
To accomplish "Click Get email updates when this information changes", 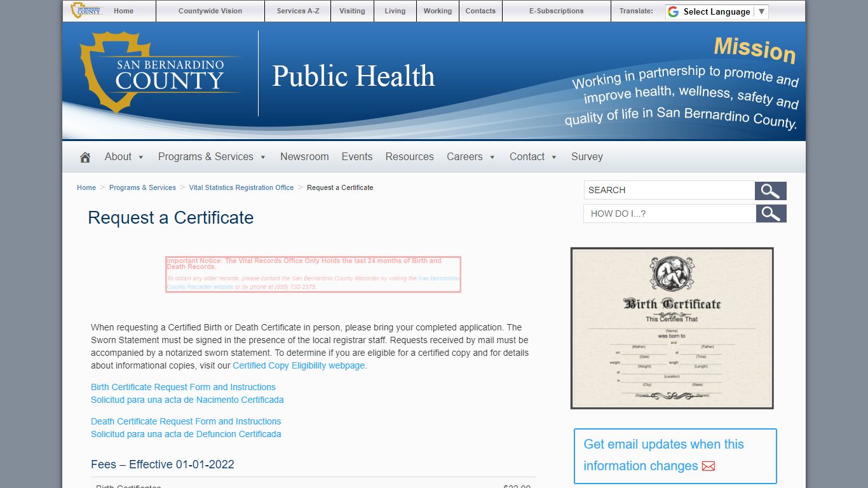I will (663, 455).
